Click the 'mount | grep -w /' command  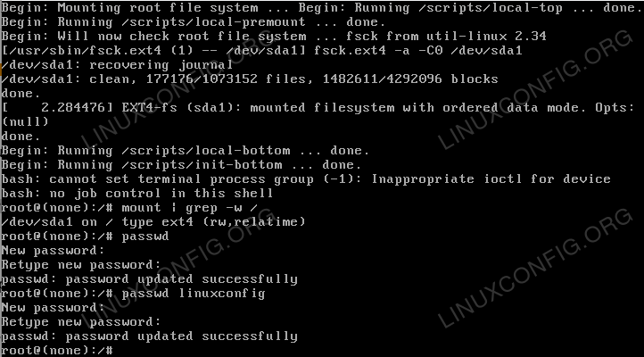pyautogui.click(x=189, y=208)
